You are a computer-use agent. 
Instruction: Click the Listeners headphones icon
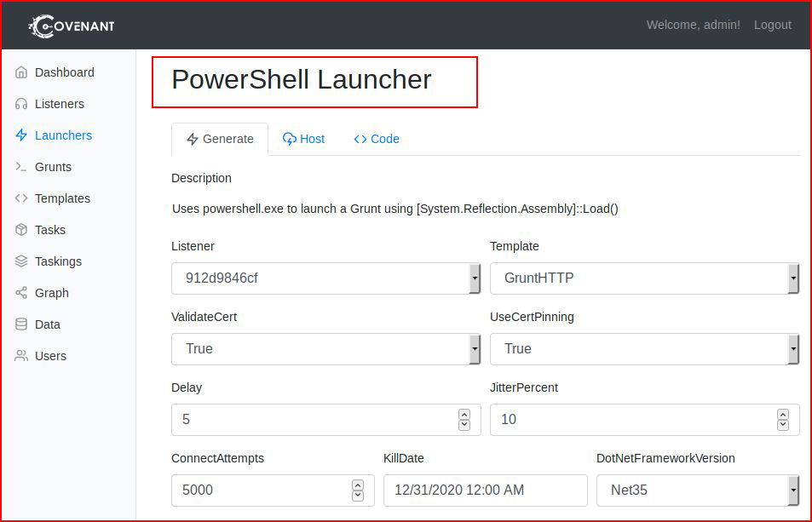(x=21, y=104)
